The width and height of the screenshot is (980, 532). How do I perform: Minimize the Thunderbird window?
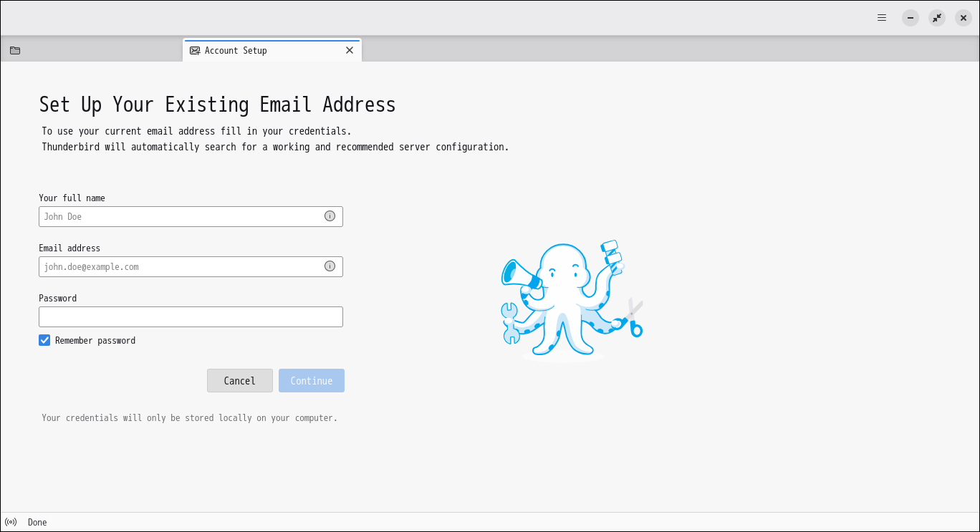pos(911,18)
